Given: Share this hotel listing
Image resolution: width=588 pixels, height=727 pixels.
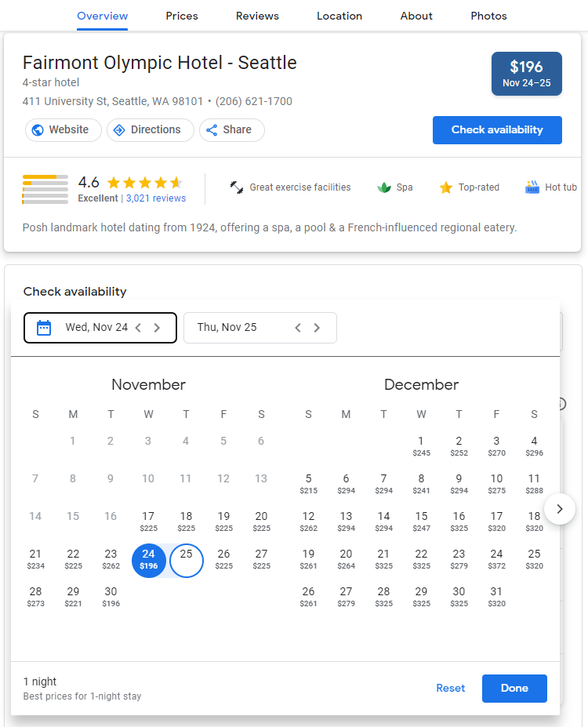Looking at the screenshot, I should [x=232, y=130].
